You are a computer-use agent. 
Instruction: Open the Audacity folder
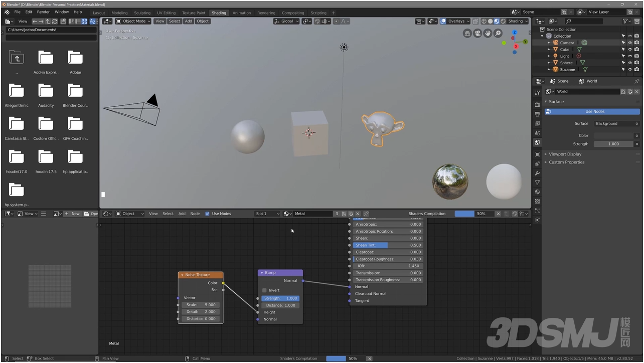click(46, 94)
